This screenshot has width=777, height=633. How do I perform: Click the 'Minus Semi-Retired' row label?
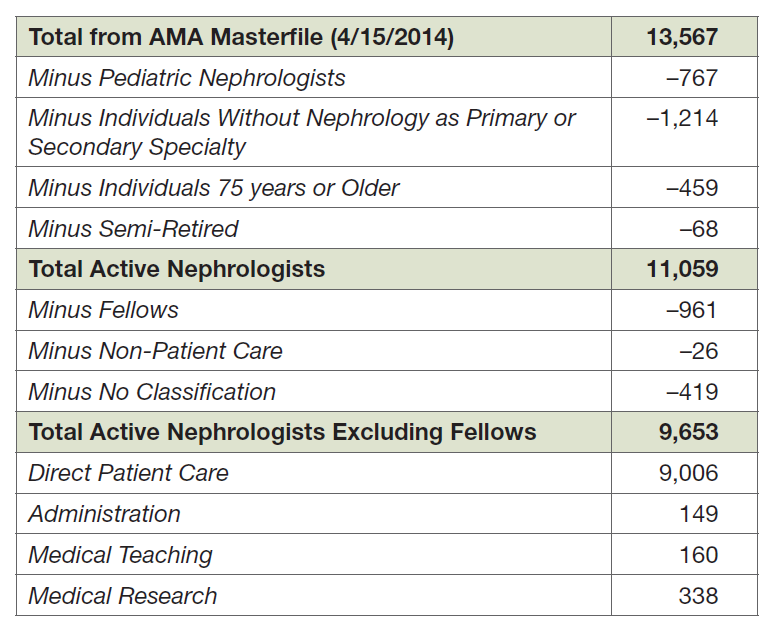point(133,229)
